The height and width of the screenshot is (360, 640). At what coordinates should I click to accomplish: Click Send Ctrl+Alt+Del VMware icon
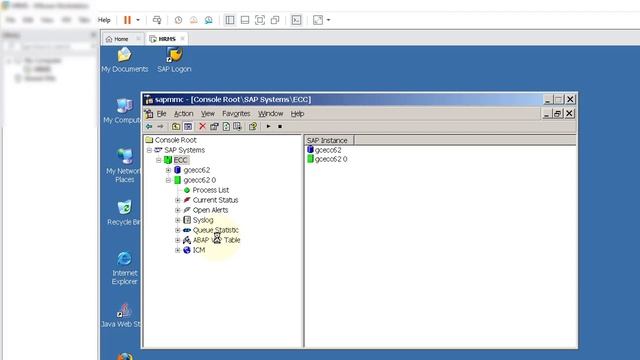tap(157, 20)
